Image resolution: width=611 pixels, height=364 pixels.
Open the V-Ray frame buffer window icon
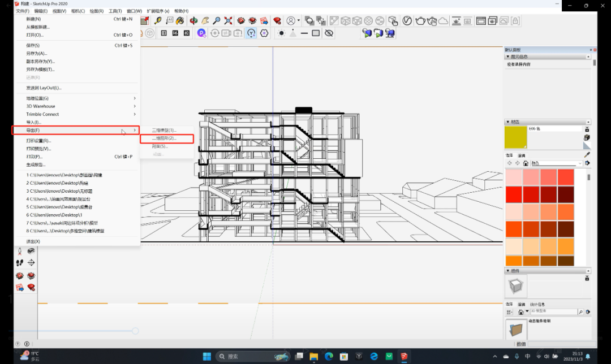coord(481,21)
